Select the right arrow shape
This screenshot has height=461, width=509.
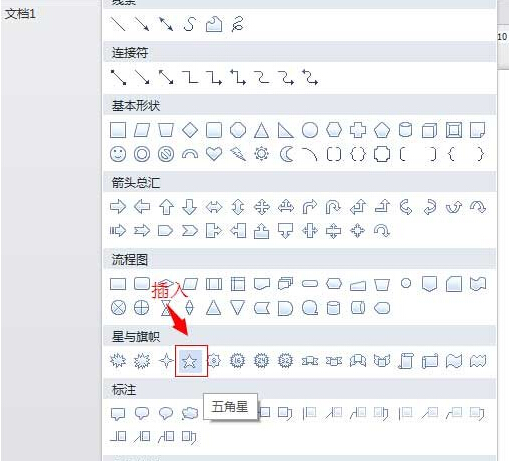click(x=118, y=207)
